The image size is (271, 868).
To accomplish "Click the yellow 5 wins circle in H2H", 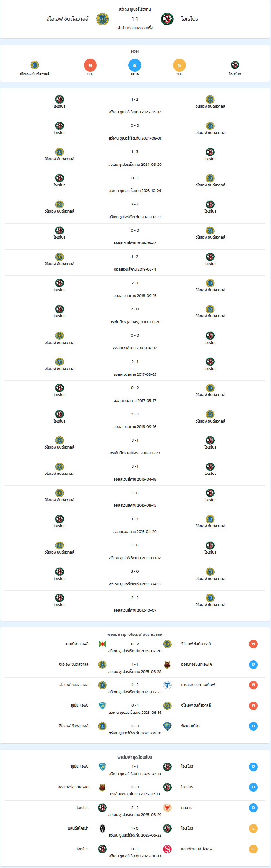I will pyautogui.click(x=179, y=65).
